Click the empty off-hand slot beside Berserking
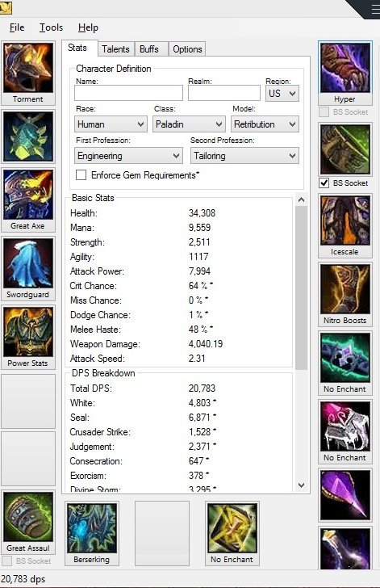 [x=162, y=533]
